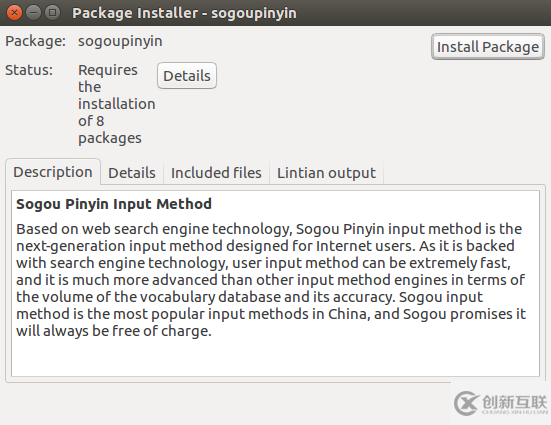This screenshot has height=425, width=551.
Task: Click inside the description paragraph text
Action: coord(271,280)
